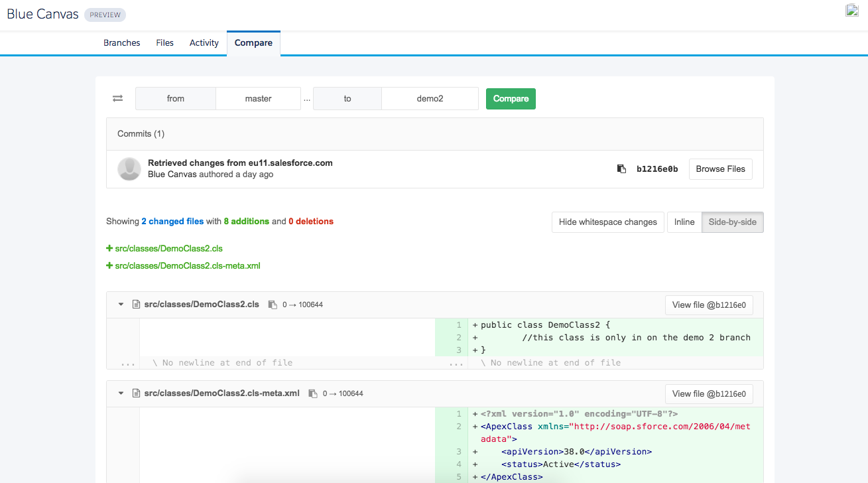This screenshot has width=868, height=483.
Task: Open the Branches tab
Action: pyautogui.click(x=122, y=42)
